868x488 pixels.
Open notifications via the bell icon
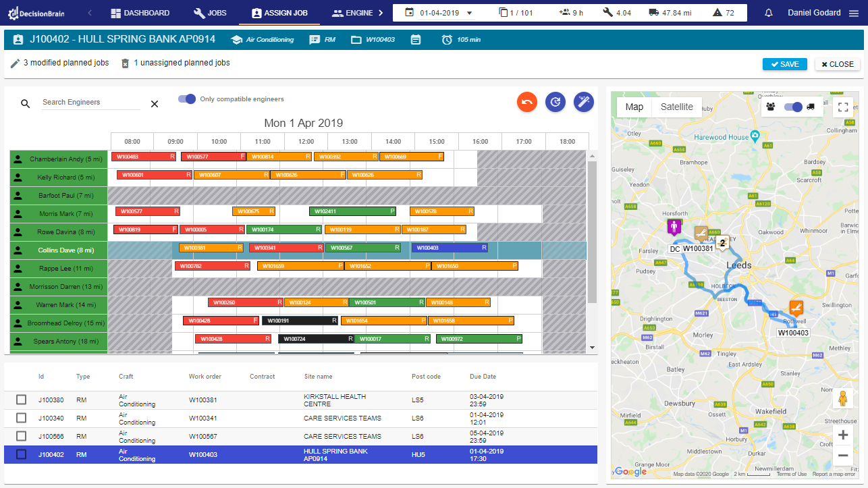point(768,12)
